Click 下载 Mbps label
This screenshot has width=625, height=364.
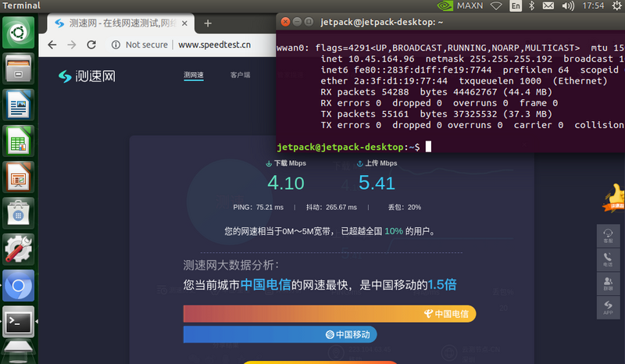pos(286,163)
